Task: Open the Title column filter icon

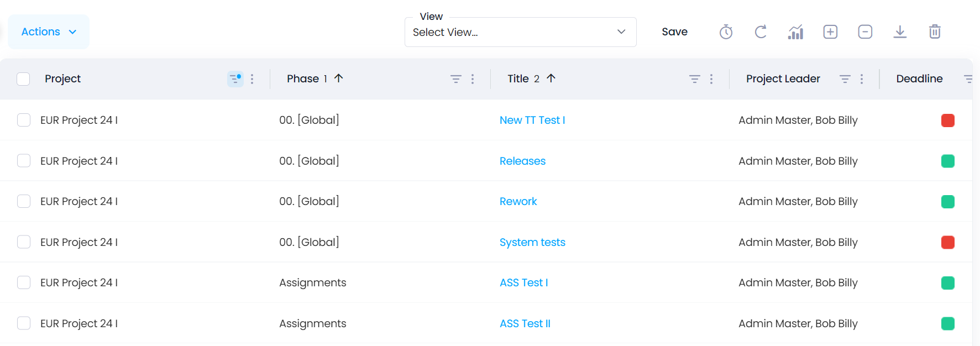Action: [x=695, y=79]
